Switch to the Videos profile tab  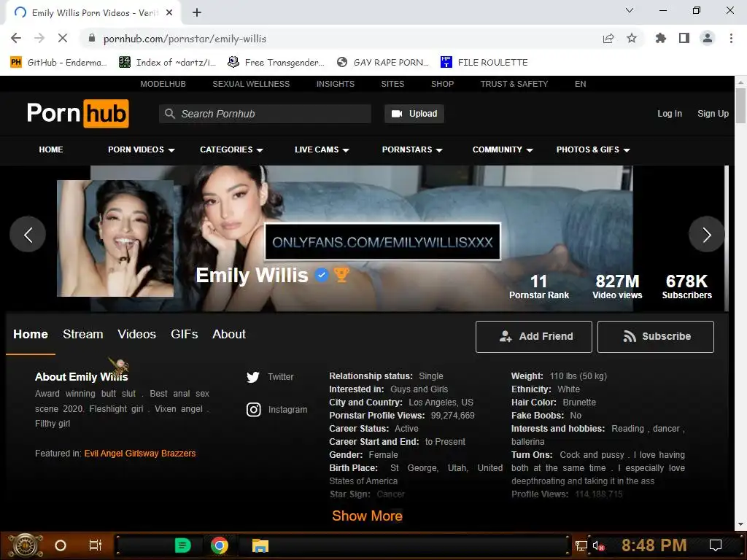click(136, 334)
